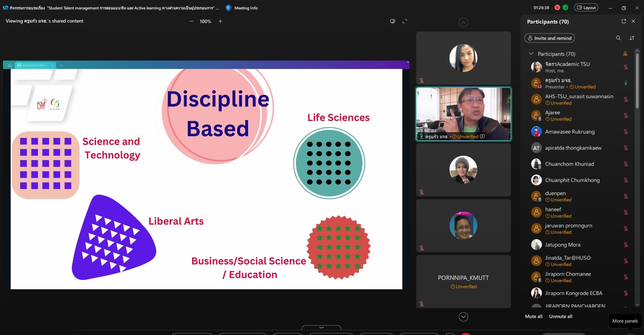This screenshot has width=644, height=335.
Task: Zoom in the shared content
Action: point(220,21)
